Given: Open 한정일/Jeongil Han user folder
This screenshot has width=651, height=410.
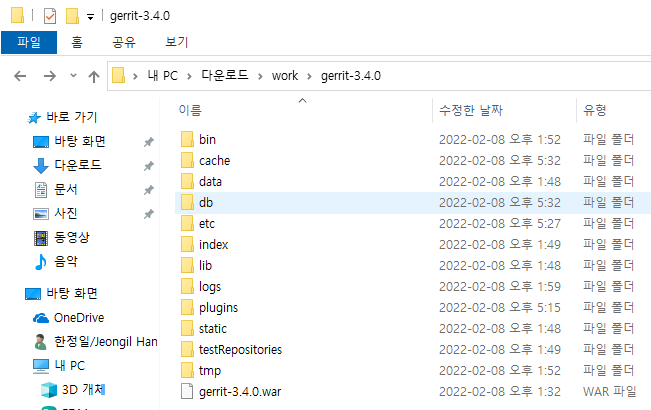Looking at the screenshot, I should 106,342.
